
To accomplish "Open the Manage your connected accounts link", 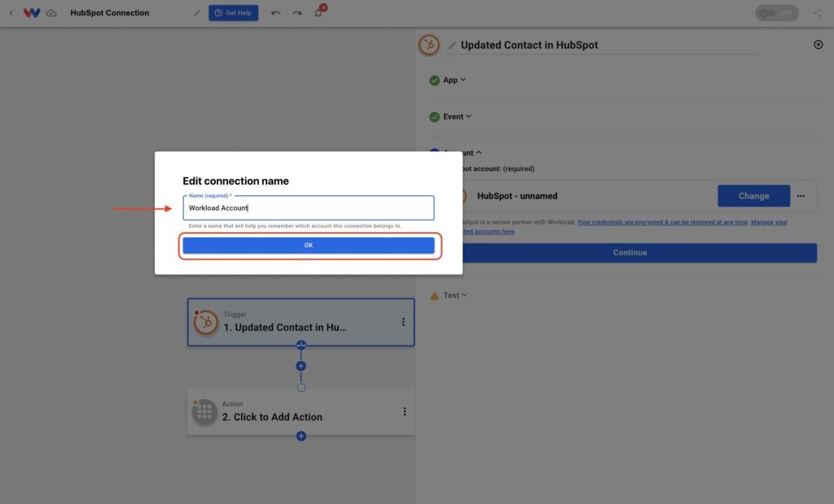I will (x=769, y=222).
